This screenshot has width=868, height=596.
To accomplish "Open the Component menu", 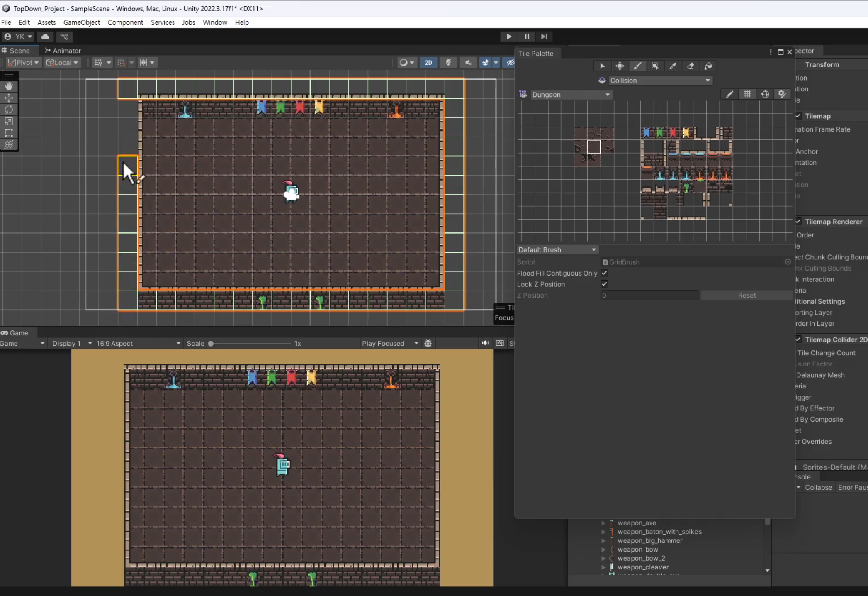I will pyautogui.click(x=125, y=22).
